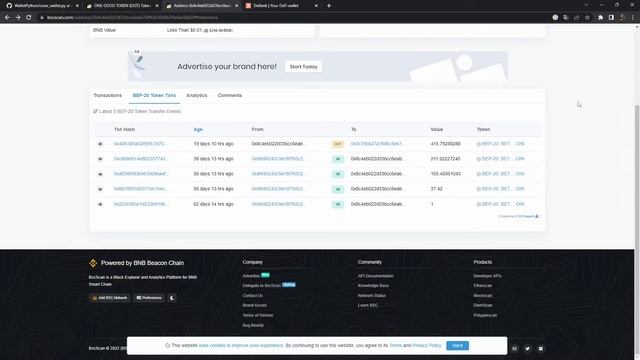The image size is (640, 360).
Task: Open Delegate to BscScan link
Action: click(x=262, y=286)
